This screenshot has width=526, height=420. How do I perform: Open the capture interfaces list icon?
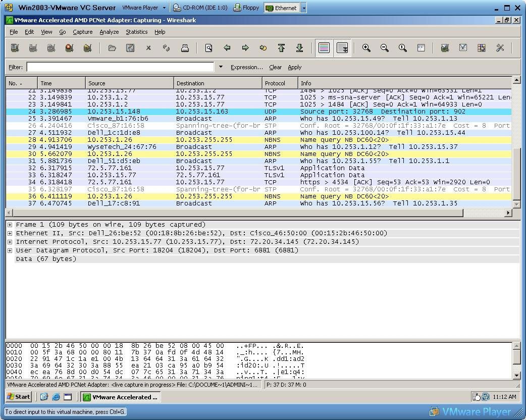(15, 48)
